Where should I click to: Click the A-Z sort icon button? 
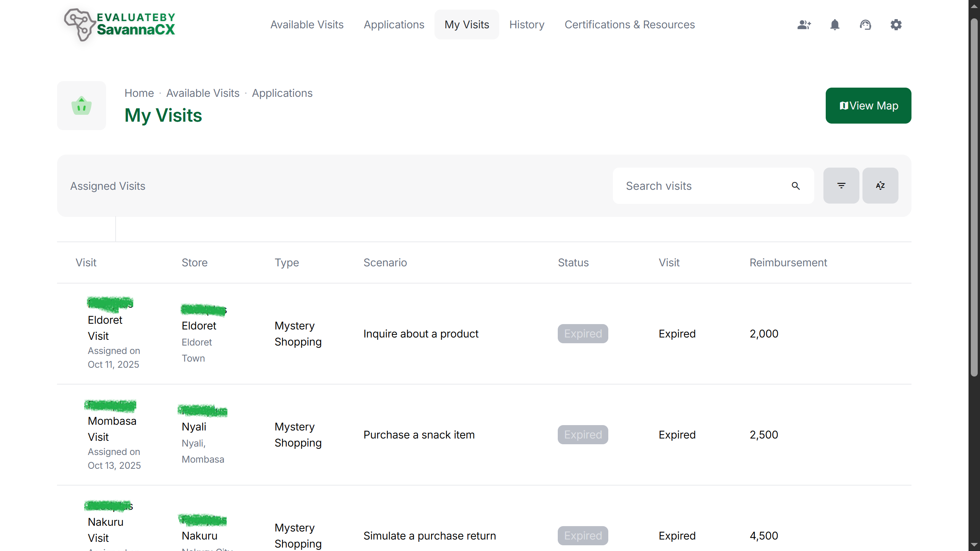point(880,186)
